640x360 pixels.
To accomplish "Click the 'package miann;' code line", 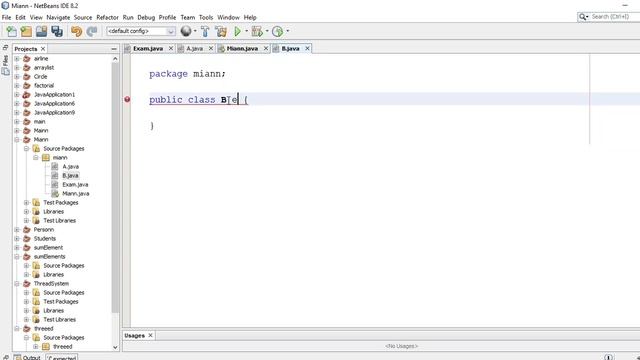I will coord(187,74).
